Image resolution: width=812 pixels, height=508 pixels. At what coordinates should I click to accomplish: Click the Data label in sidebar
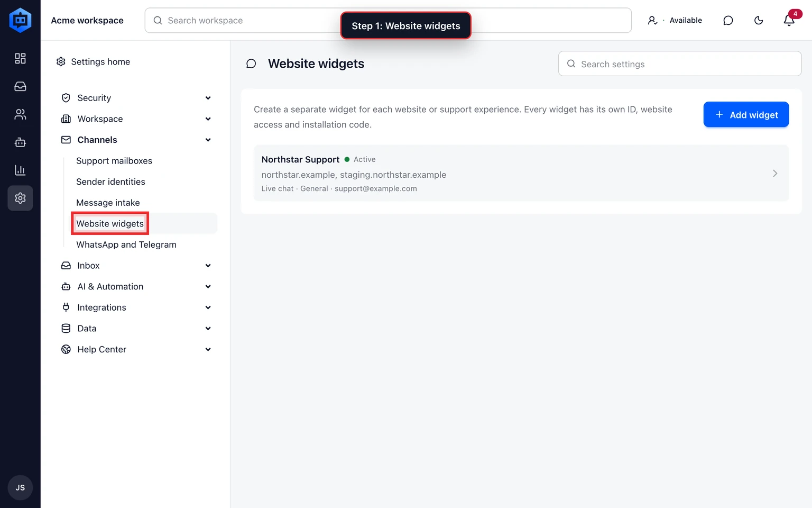[x=87, y=329]
